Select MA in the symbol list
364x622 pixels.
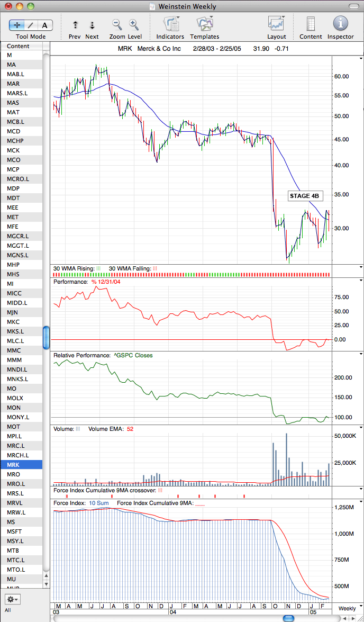21,65
